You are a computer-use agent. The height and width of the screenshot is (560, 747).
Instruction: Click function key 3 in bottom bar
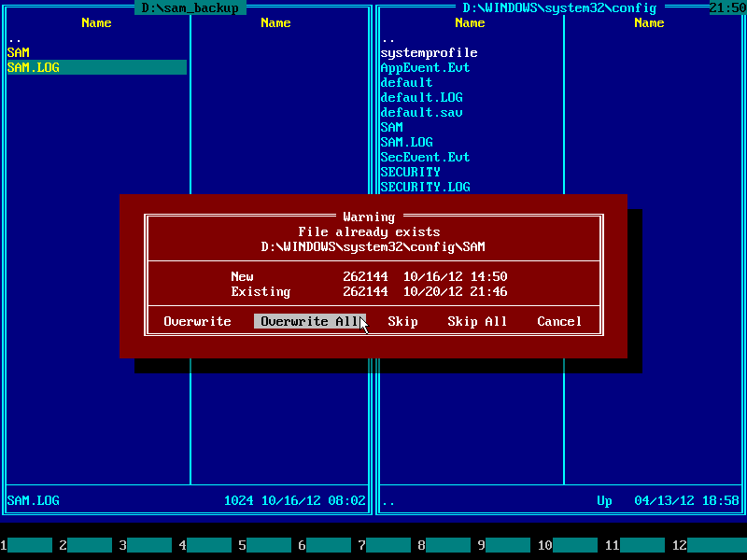point(146,545)
